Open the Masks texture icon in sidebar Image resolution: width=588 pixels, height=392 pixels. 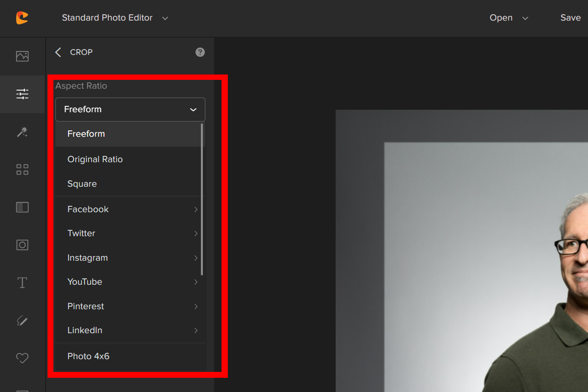[x=22, y=207]
